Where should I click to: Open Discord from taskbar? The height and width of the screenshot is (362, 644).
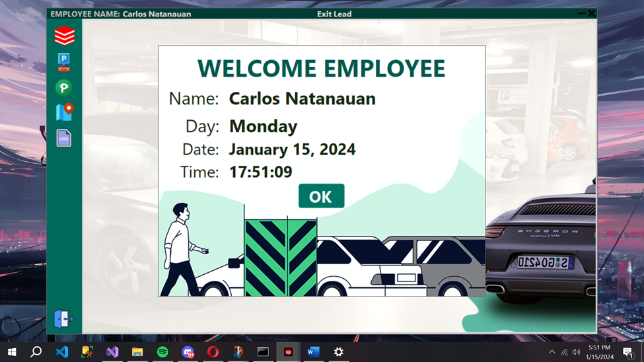(x=188, y=351)
